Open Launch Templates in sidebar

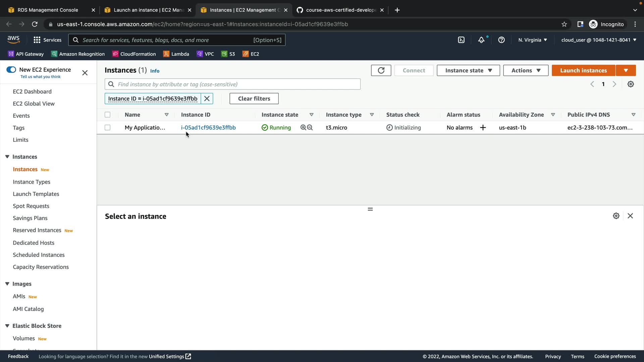(36, 194)
